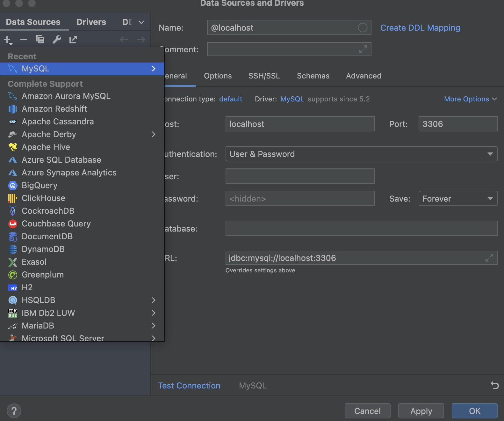
Task: Open the Options tab
Action: 218,76
